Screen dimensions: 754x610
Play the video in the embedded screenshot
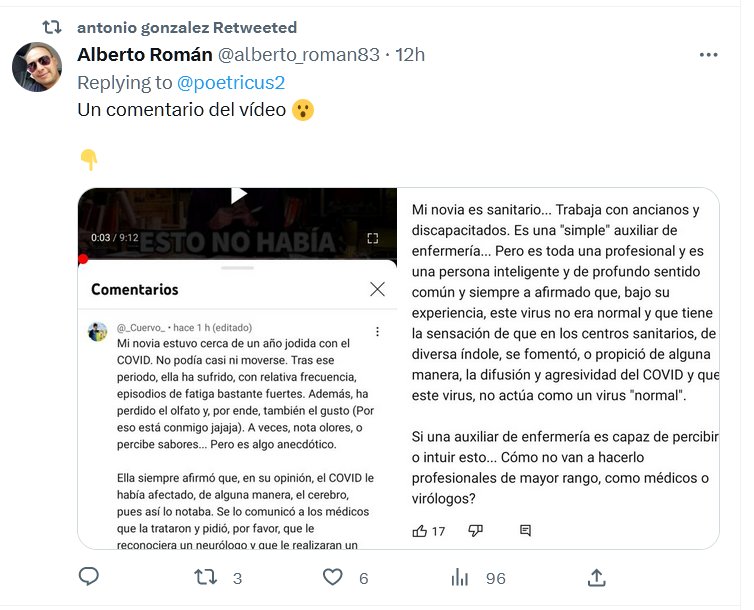coord(239,195)
